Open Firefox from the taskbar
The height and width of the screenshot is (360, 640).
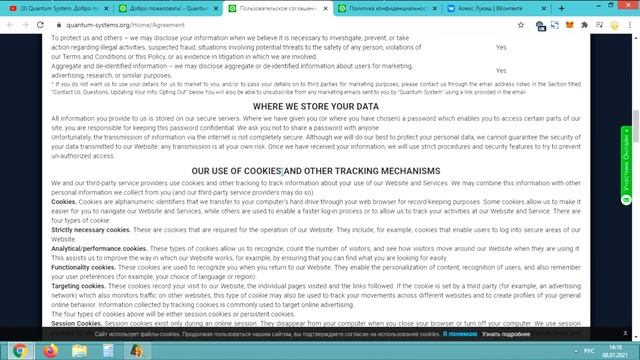tap(51, 351)
